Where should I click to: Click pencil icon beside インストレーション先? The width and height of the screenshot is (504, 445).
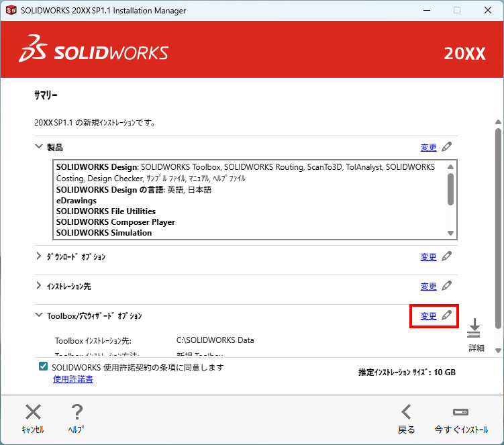tap(447, 286)
